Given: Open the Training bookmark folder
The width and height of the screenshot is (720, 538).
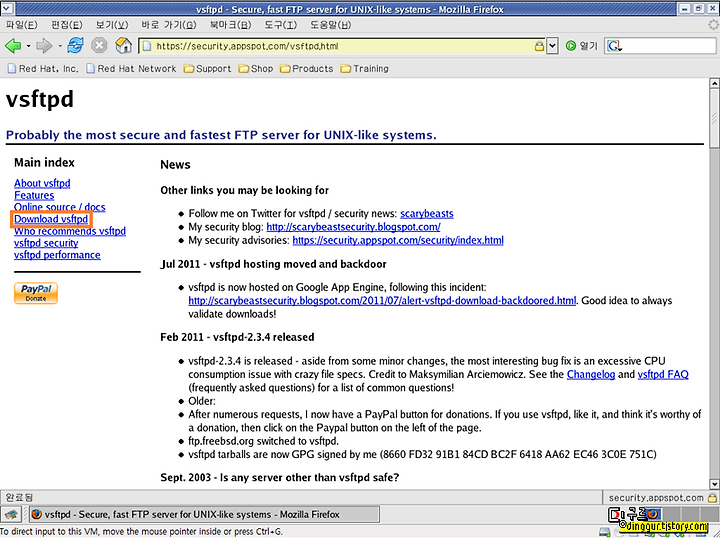Looking at the screenshot, I should coord(365,68).
